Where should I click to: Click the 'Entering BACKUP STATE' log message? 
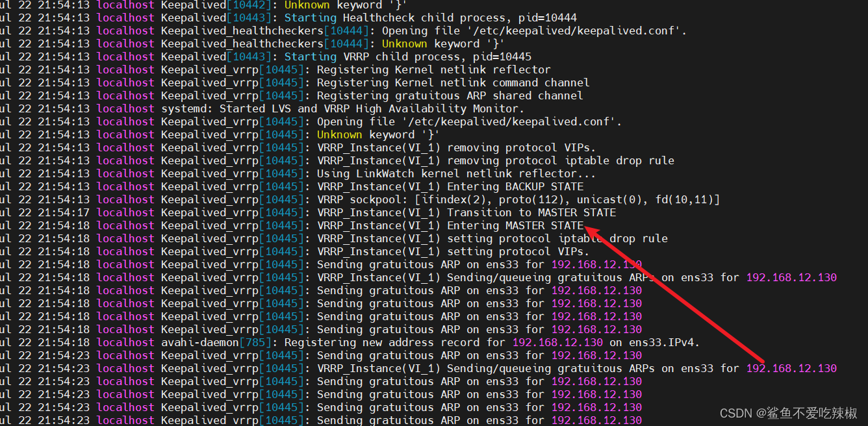[x=515, y=186]
